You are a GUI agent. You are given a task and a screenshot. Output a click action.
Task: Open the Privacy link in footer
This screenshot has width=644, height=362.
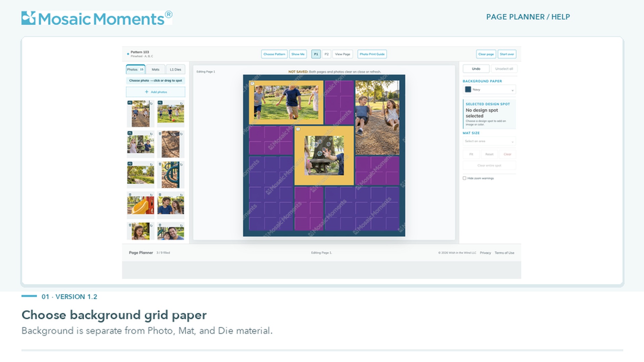485,253
